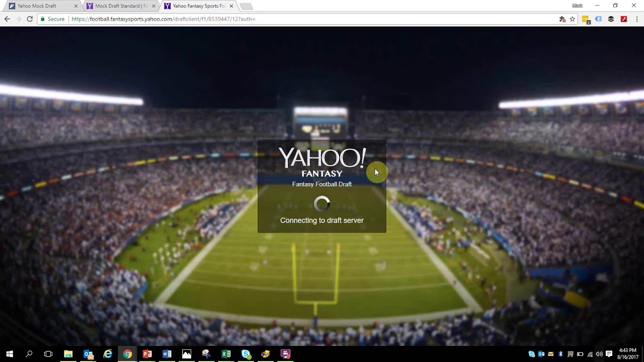Check battery status in the tray

coord(580,354)
